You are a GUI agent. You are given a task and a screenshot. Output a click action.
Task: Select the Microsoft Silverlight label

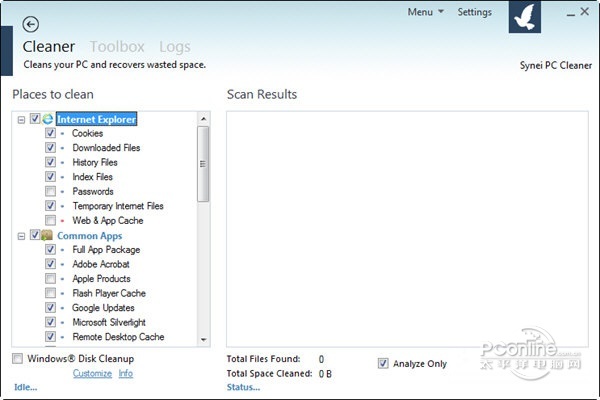(x=109, y=322)
